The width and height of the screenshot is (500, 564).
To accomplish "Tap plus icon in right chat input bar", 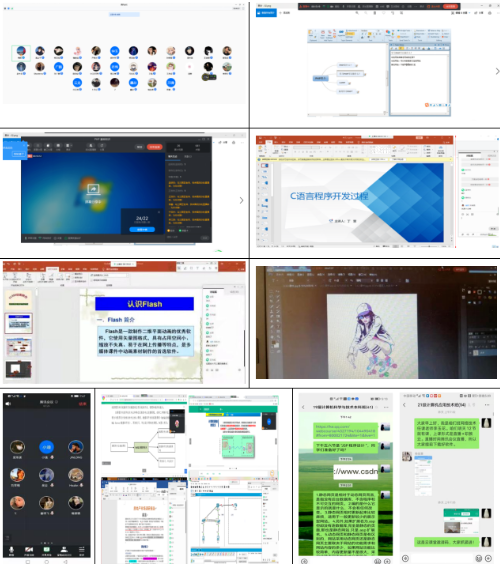I will point(488,558).
